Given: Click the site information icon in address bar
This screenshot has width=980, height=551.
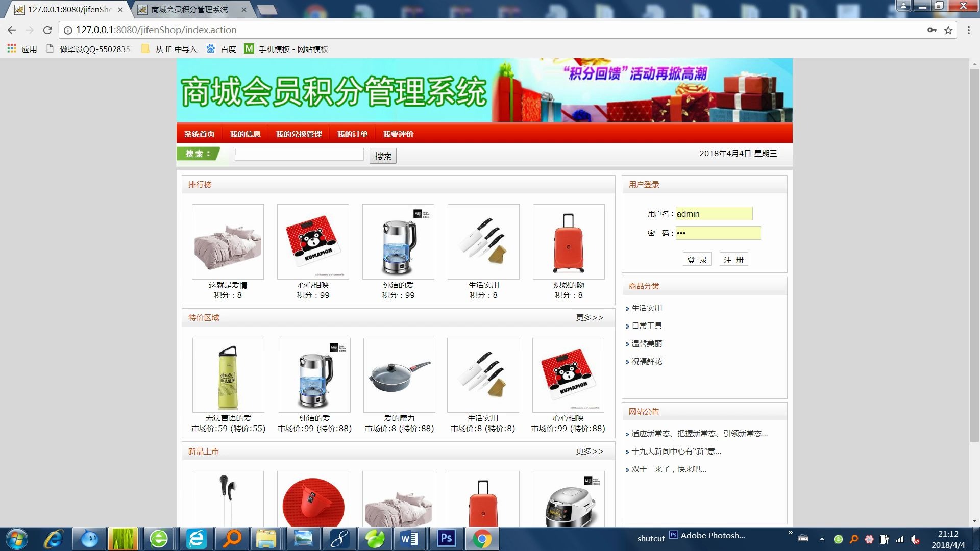Looking at the screenshot, I should [67, 30].
